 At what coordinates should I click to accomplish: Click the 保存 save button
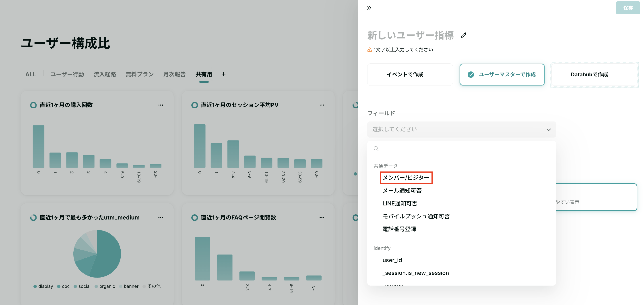click(x=628, y=8)
